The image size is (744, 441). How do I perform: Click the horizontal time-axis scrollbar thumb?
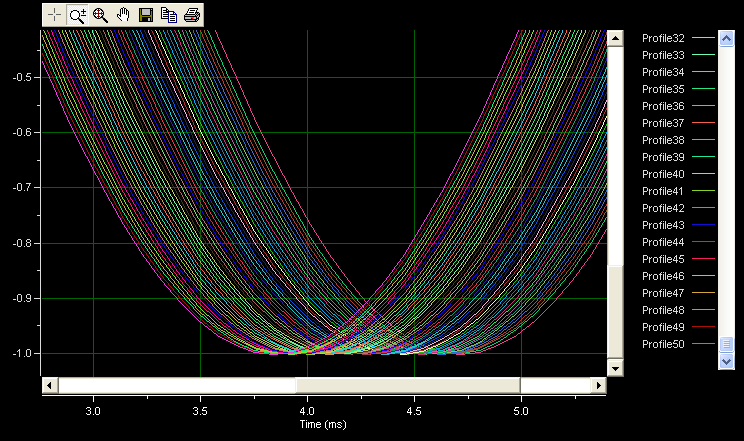tap(408, 385)
